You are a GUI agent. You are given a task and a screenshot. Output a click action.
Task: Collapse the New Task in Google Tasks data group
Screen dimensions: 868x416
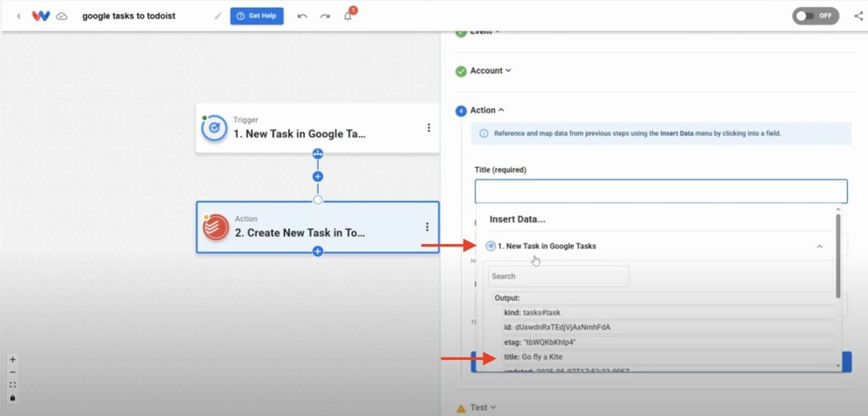(x=657, y=247)
